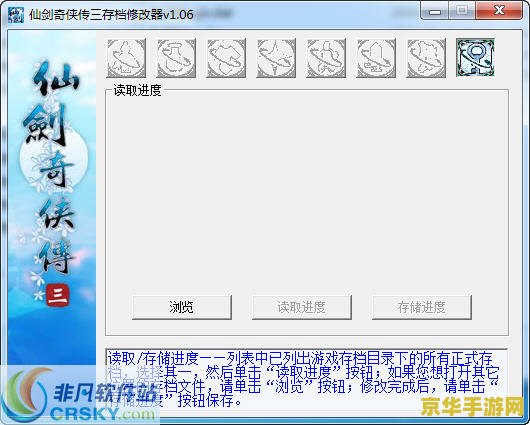Click the grayed-out sword blade toolbar icon
Screen dimensions: 530x425
tap(276, 58)
